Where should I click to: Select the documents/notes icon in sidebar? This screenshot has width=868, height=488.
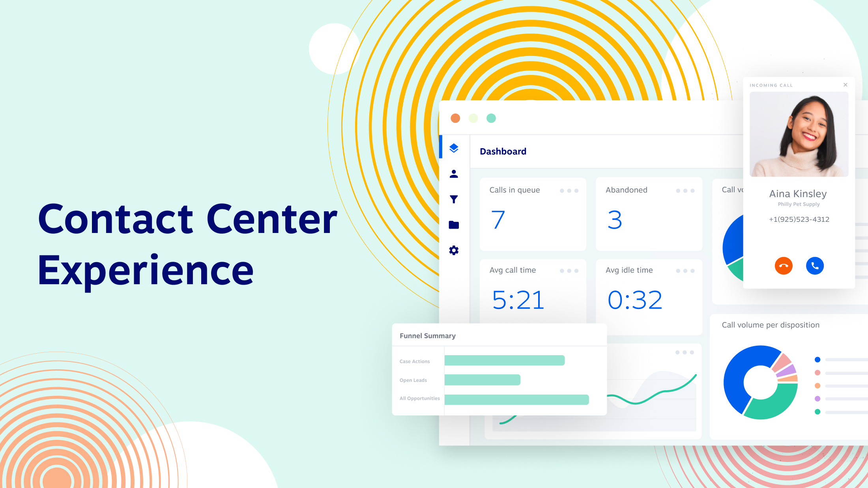point(454,225)
